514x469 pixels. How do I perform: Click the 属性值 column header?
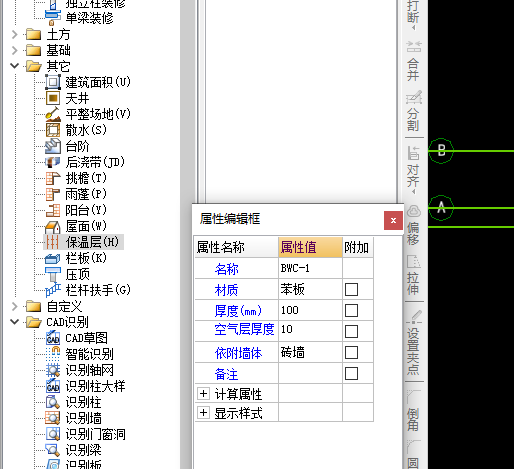click(310, 247)
